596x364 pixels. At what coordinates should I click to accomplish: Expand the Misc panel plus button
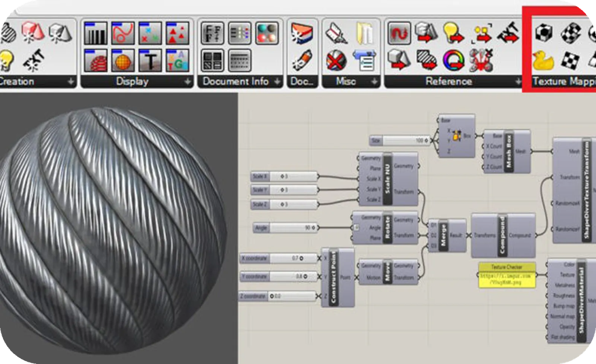pos(374,82)
